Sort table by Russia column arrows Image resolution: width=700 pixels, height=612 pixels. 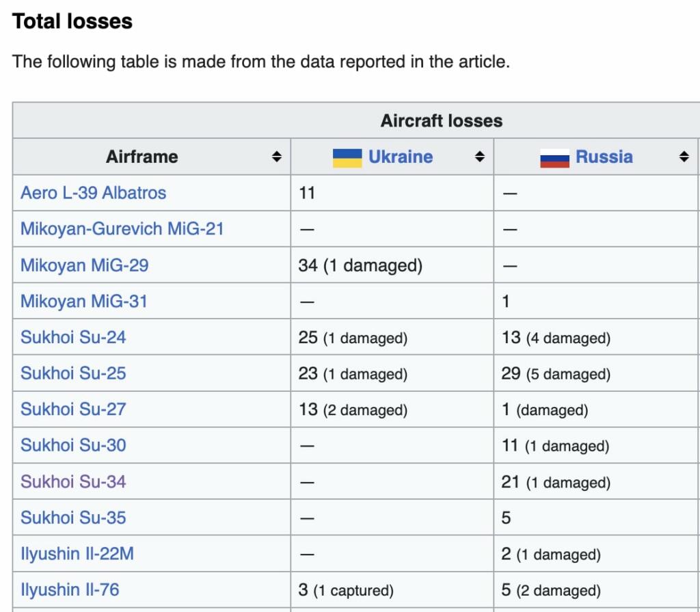pyautogui.click(x=684, y=157)
